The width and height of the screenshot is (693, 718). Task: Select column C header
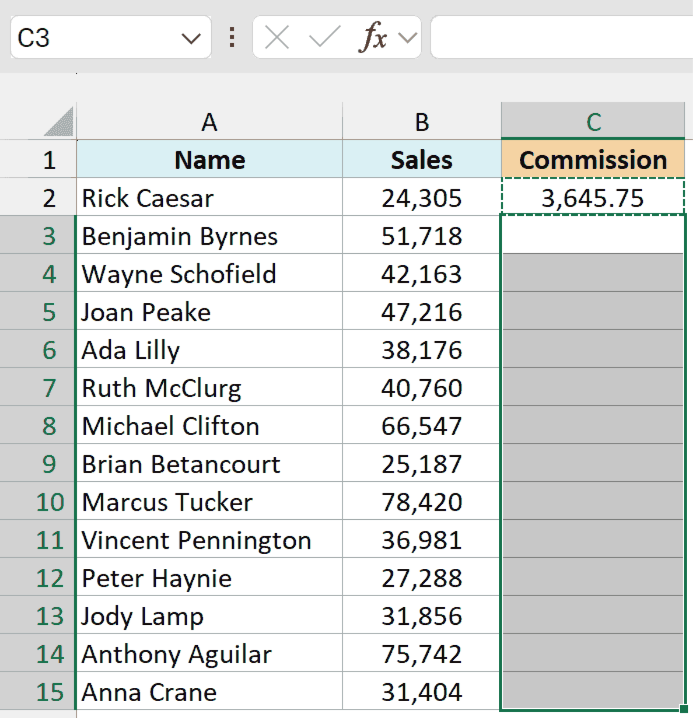pyautogui.click(x=593, y=121)
